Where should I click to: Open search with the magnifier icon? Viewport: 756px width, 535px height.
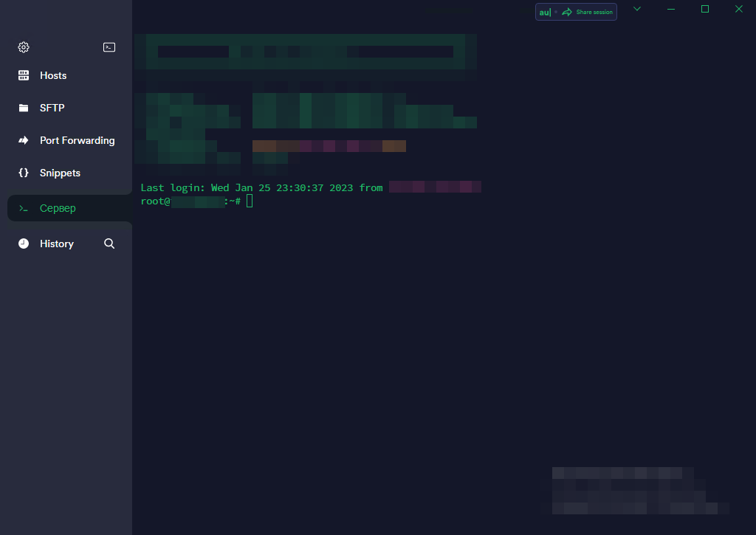point(109,243)
